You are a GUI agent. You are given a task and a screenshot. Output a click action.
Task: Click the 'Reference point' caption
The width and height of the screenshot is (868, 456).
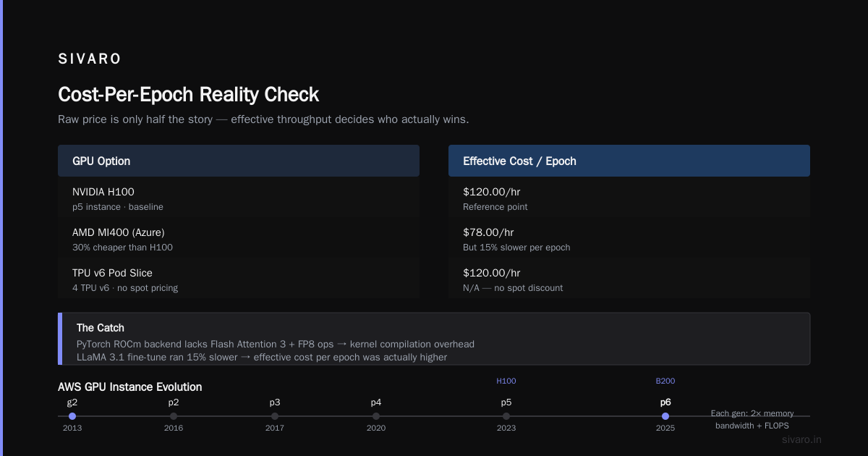(495, 207)
